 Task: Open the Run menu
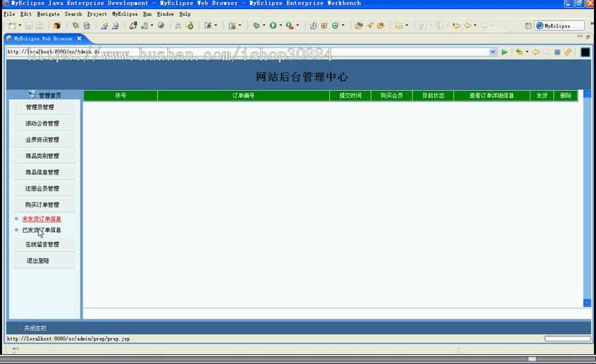[147, 14]
